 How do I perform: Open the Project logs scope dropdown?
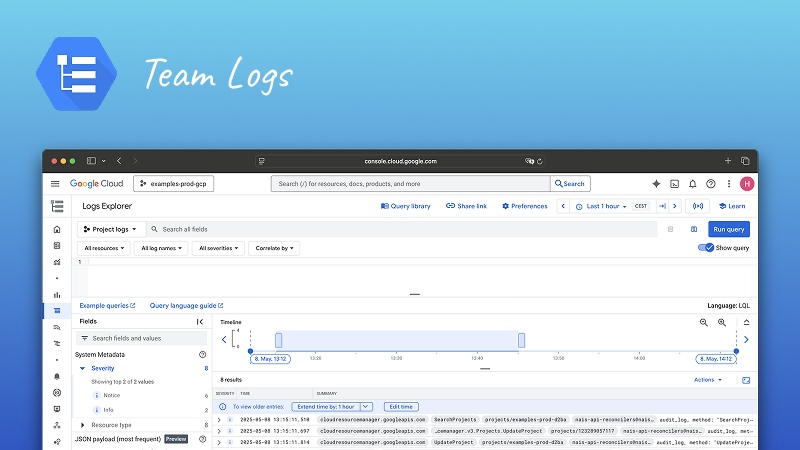coord(112,229)
